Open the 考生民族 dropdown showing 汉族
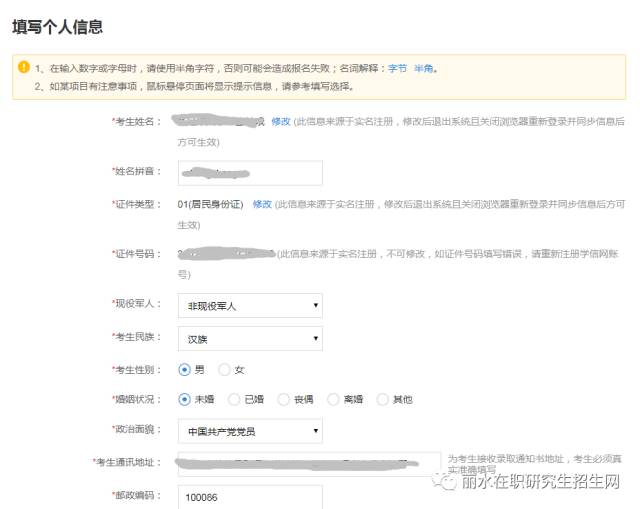640x509 pixels. 250,339
